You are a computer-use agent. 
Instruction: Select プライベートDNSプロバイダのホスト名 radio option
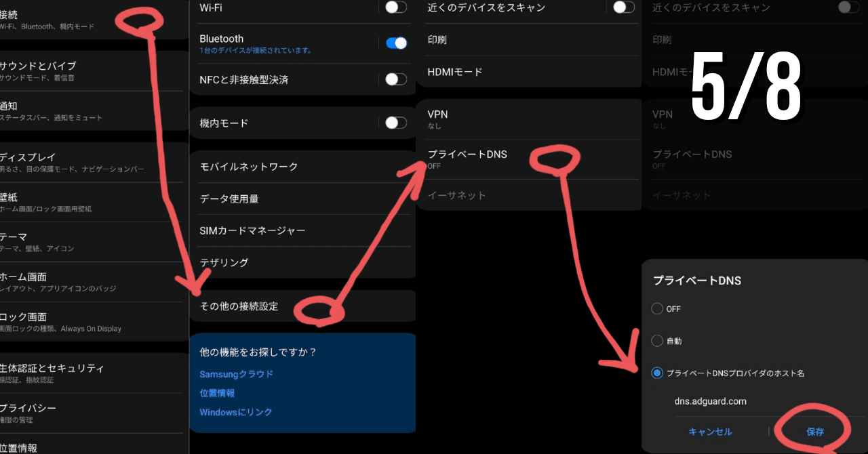(x=656, y=373)
